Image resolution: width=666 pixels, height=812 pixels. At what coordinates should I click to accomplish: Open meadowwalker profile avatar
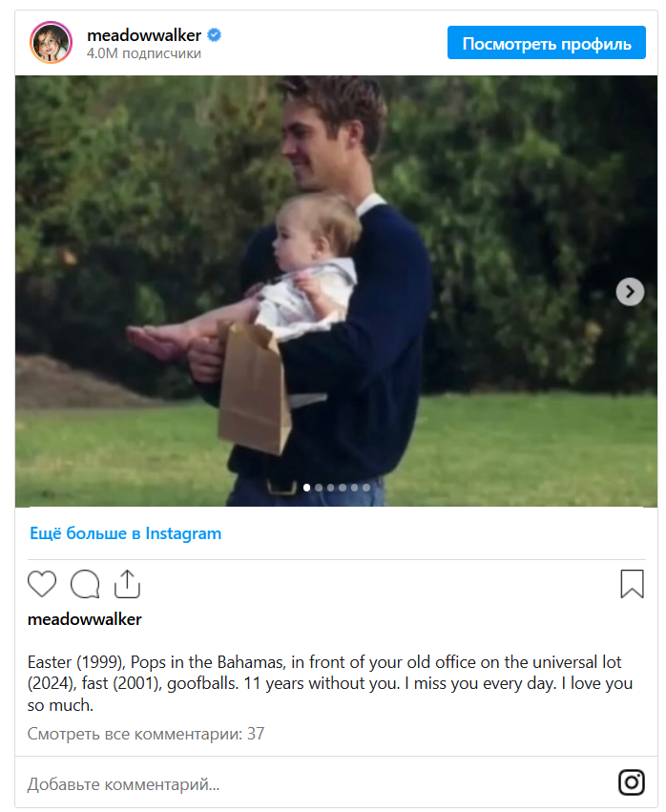pos(51,43)
